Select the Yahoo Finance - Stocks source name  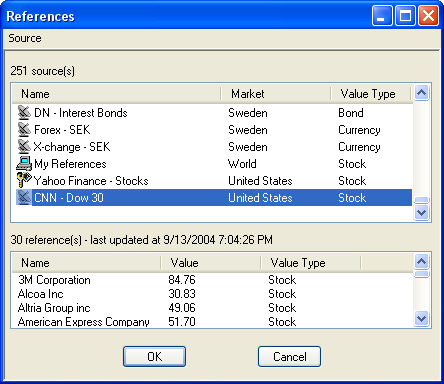pos(91,181)
